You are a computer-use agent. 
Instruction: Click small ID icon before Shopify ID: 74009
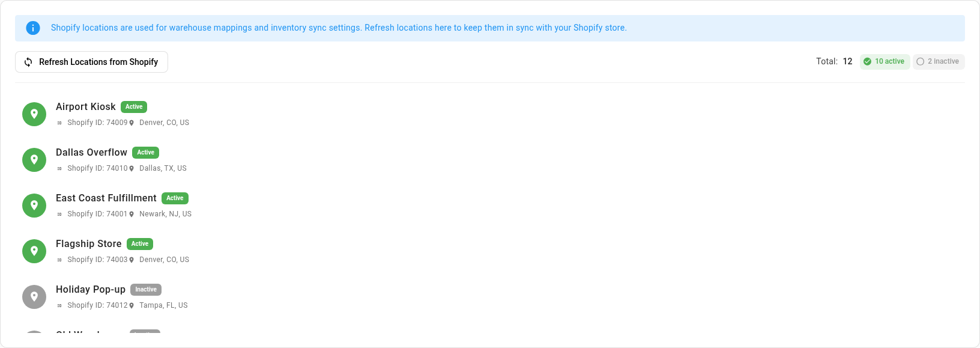(x=59, y=123)
